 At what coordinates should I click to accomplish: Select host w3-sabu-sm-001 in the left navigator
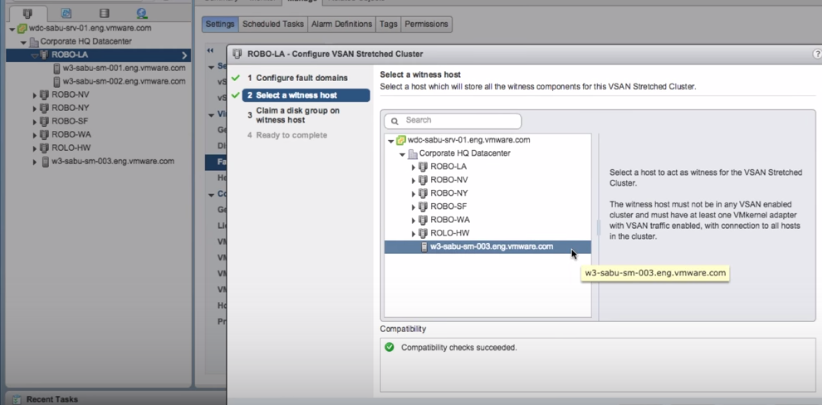tap(123, 68)
